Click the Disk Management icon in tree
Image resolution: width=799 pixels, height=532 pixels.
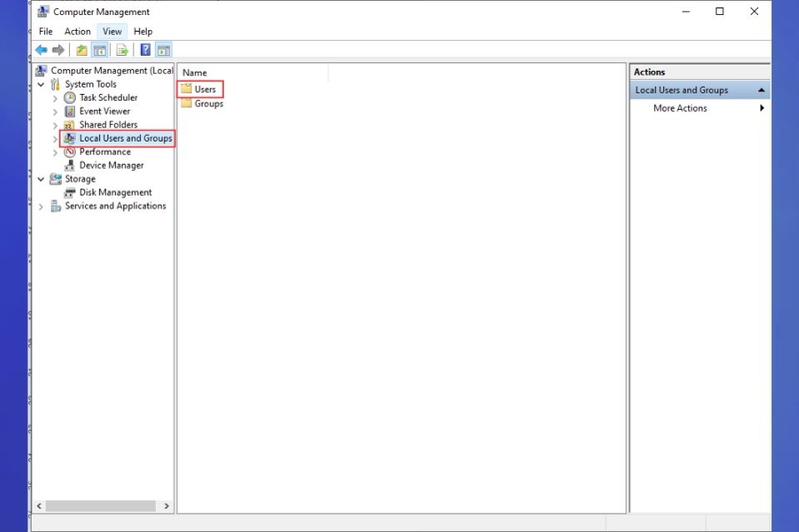click(x=70, y=193)
